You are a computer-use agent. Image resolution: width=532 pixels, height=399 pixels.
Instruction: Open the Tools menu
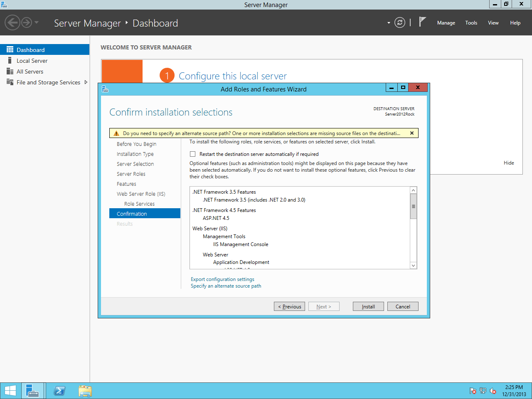click(471, 23)
